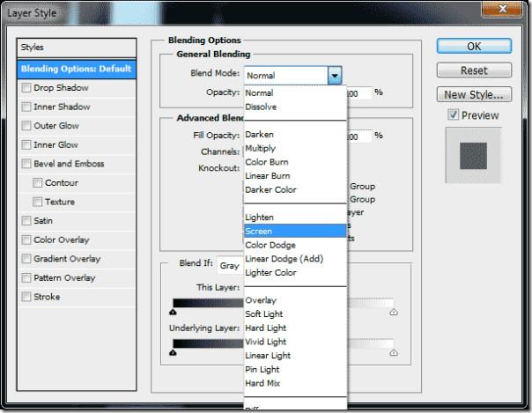The width and height of the screenshot is (532, 413).
Task: Click the style preview thumbnail
Action: (474, 156)
